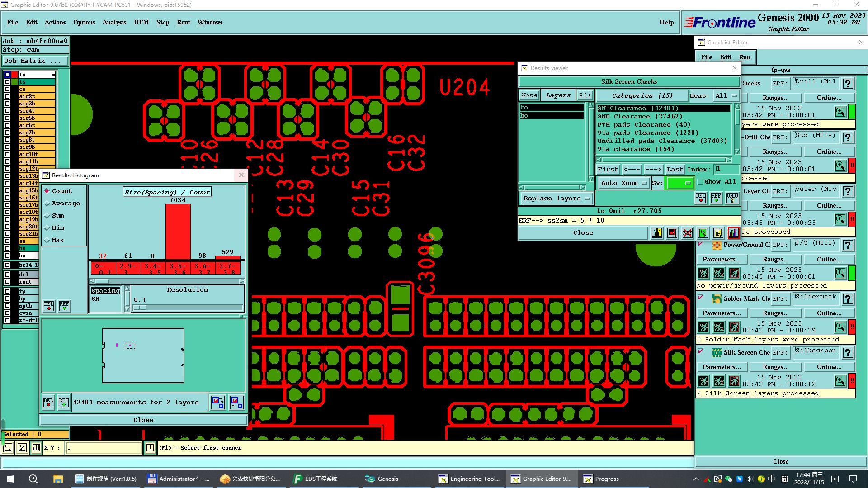This screenshot has width=868, height=488.
Task: Toggle the Power/Ground Checks checkbox
Action: pos(701,243)
